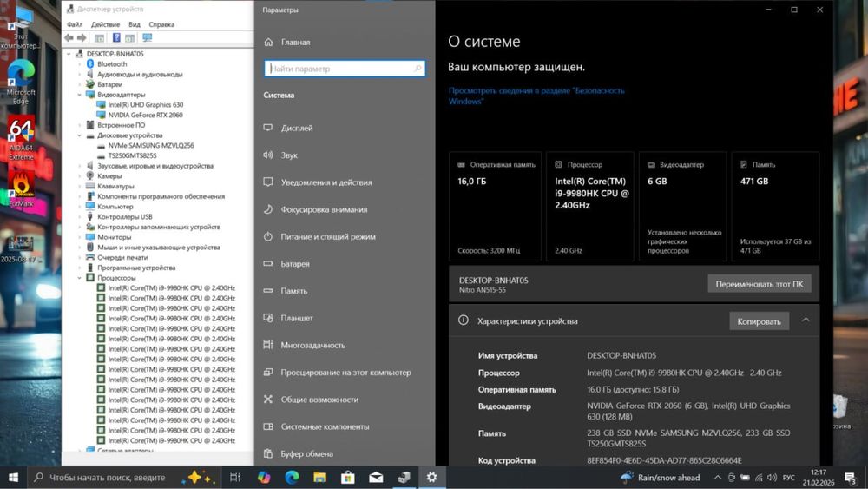Click the Оперативная память 16,0 ГБ card
The image size is (868, 489).
click(x=495, y=206)
